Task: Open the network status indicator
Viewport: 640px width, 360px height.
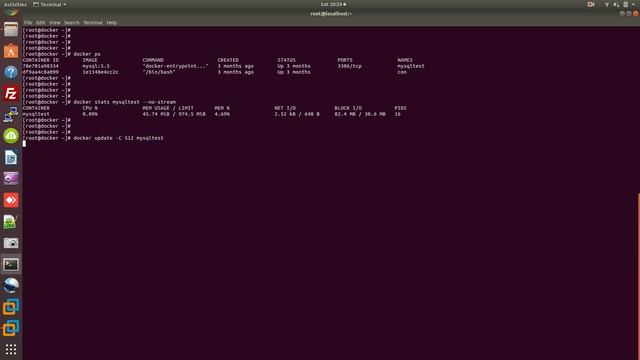Action: [607, 4]
